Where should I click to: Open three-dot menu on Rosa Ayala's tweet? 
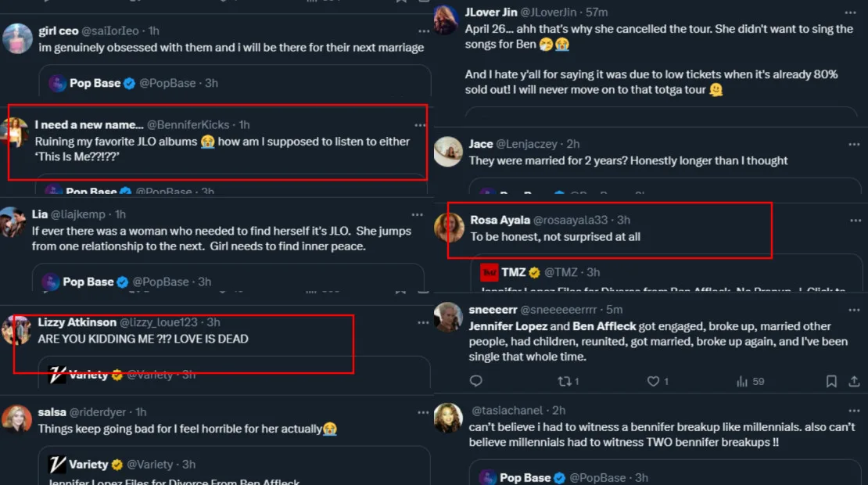tap(855, 221)
